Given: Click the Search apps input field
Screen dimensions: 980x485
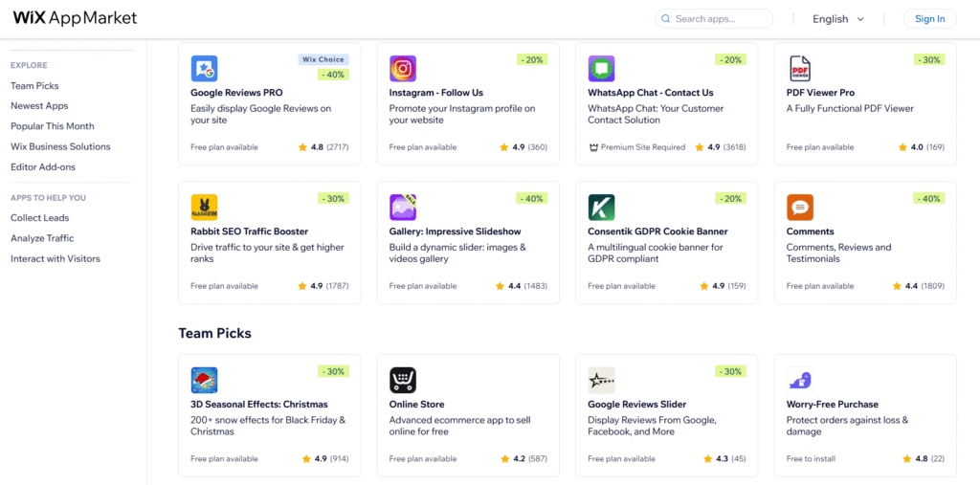Looking at the screenshot, I should (x=722, y=19).
